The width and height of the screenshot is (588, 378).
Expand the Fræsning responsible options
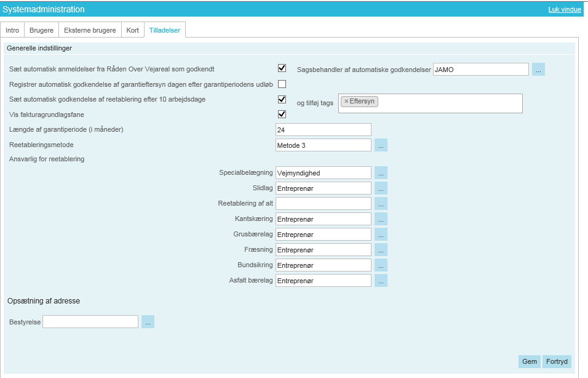click(381, 250)
